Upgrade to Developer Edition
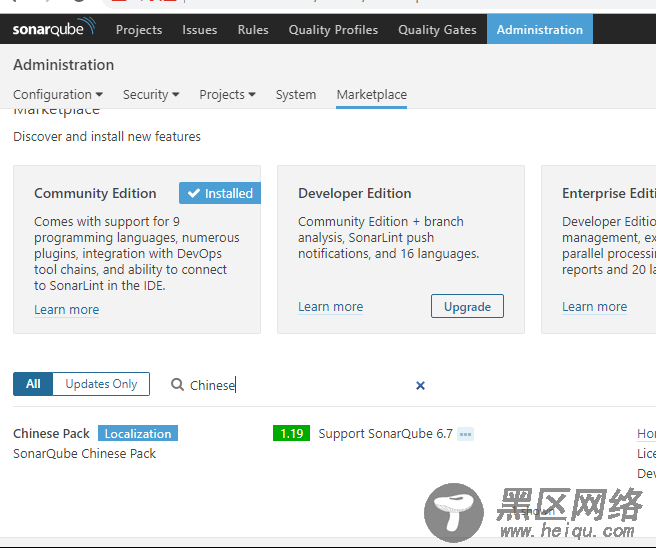This screenshot has width=656, height=548. pyautogui.click(x=467, y=307)
